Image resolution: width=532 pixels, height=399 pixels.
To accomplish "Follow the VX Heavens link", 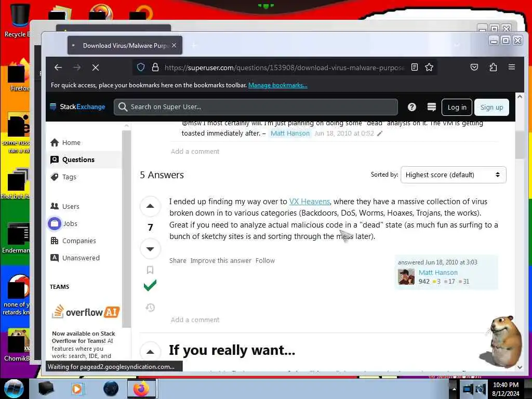I will tap(310, 202).
